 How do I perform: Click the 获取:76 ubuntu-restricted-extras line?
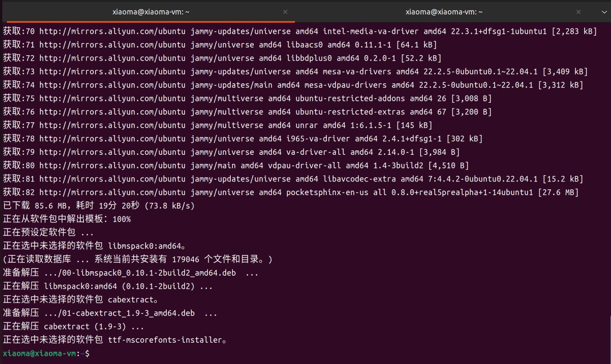coord(247,112)
